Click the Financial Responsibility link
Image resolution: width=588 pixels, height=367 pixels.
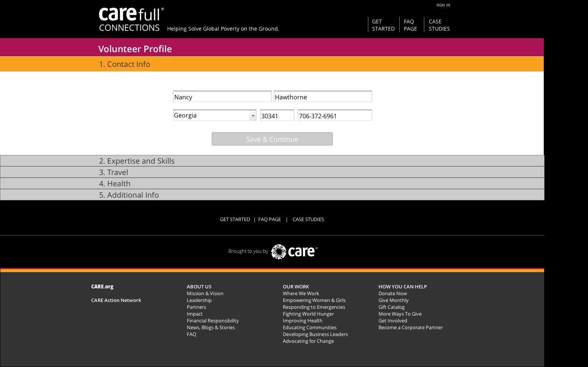[x=213, y=321]
